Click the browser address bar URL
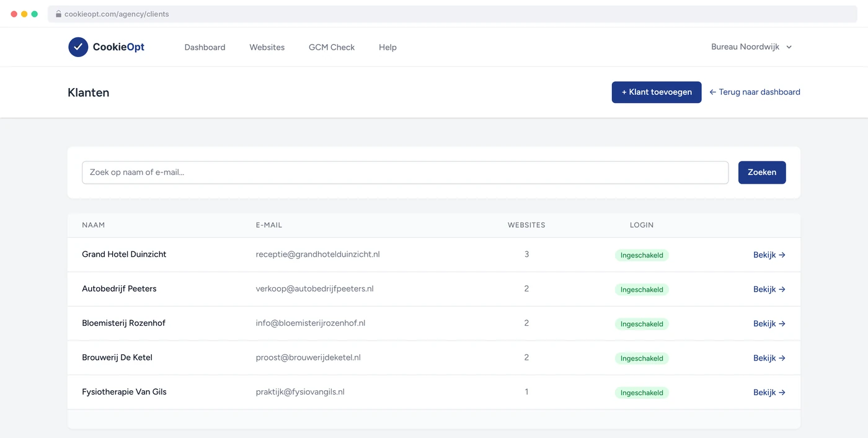 point(117,14)
